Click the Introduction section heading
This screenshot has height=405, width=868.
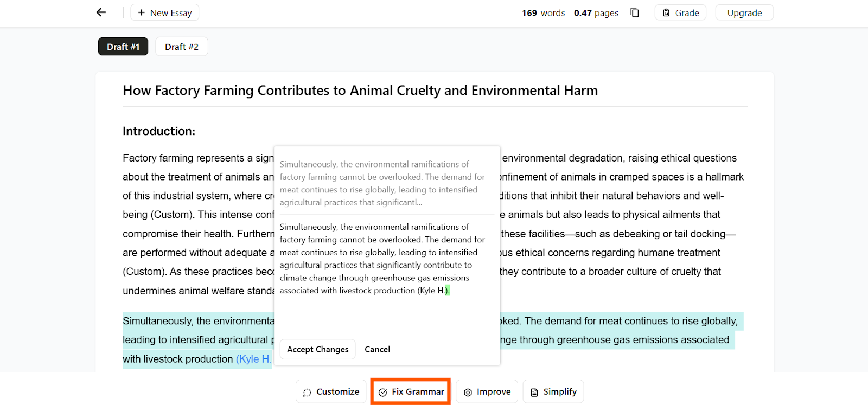click(x=159, y=131)
